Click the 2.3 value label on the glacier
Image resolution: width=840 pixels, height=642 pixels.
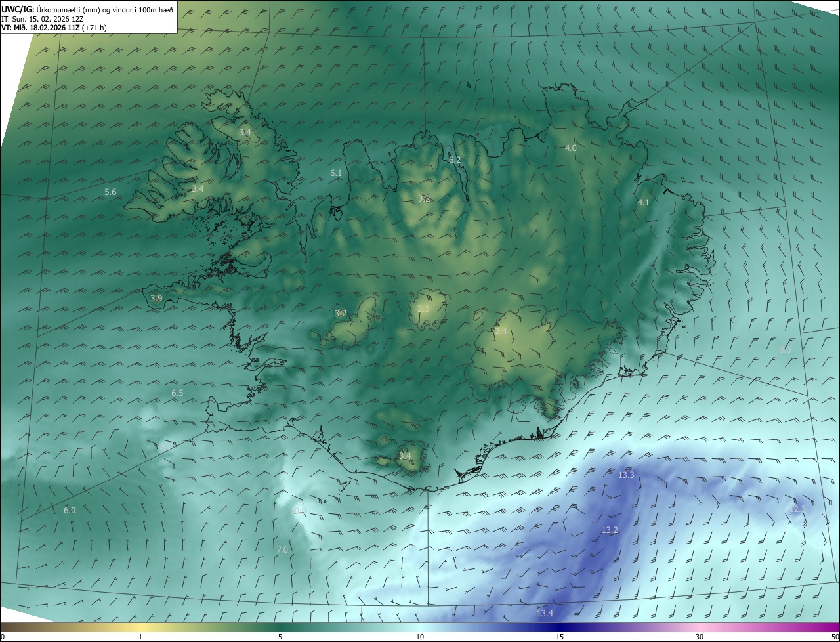423,309
